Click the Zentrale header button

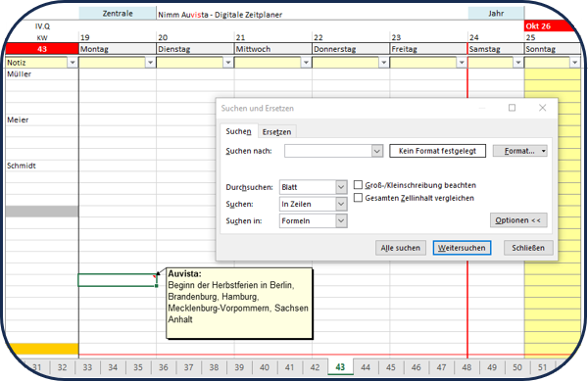118,14
